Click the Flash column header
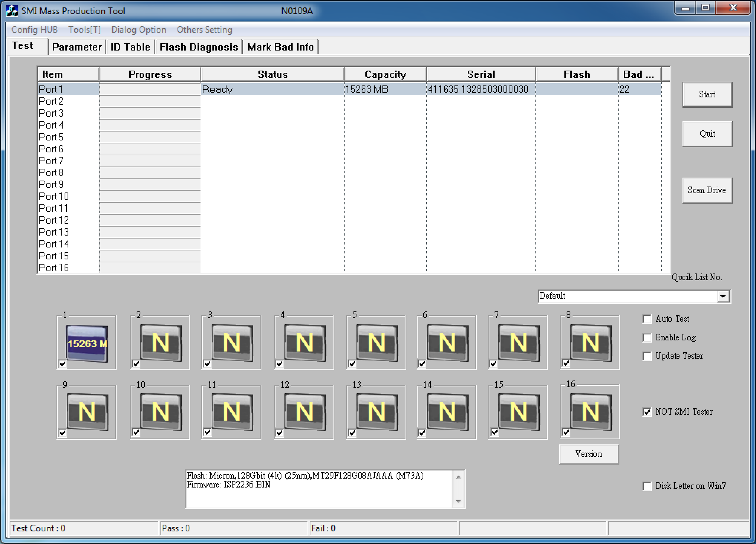Viewport: 756px width, 544px height. coord(577,74)
